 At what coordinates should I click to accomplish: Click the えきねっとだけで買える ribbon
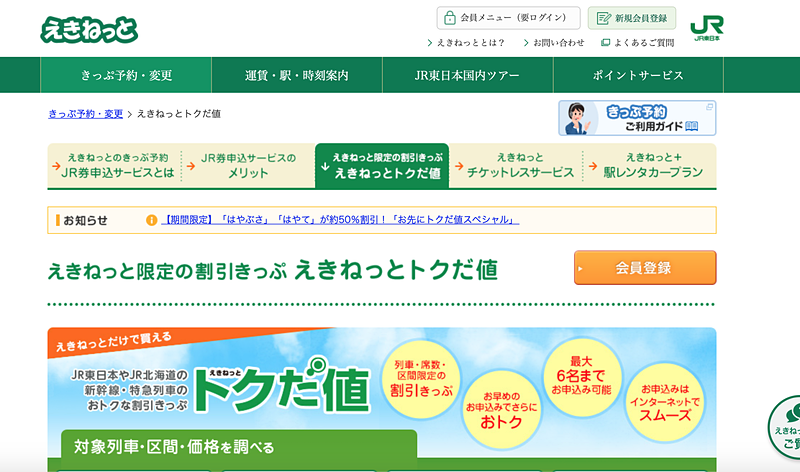pyautogui.click(x=113, y=341)
